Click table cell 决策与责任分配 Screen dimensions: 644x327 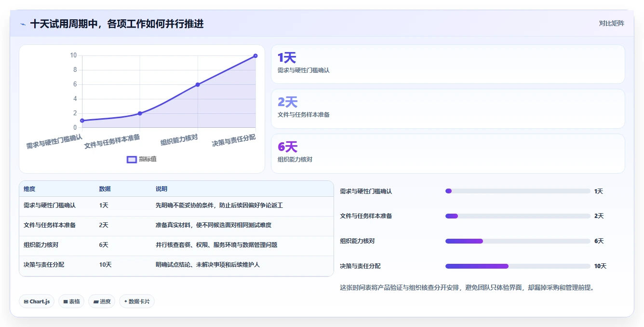click(44, 265)
